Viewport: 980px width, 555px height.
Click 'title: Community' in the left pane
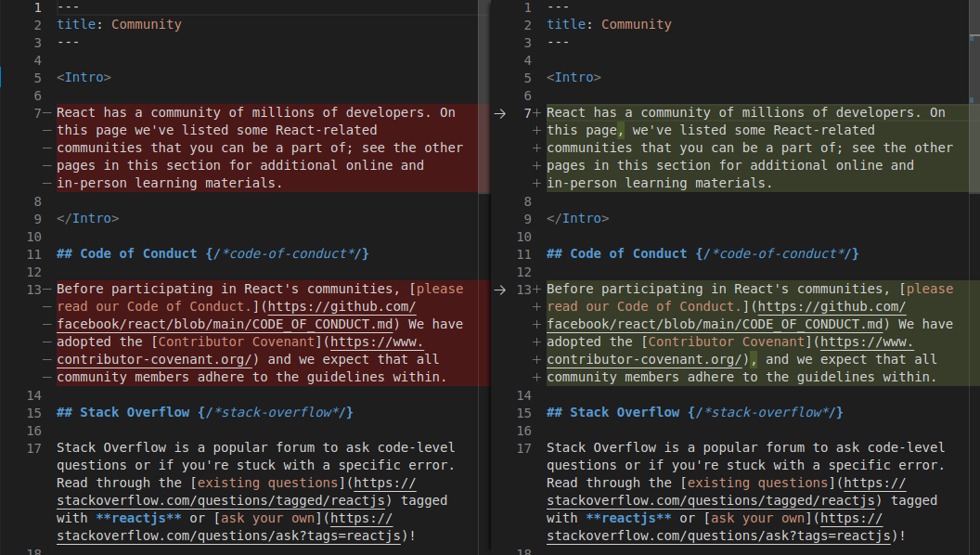120,24
